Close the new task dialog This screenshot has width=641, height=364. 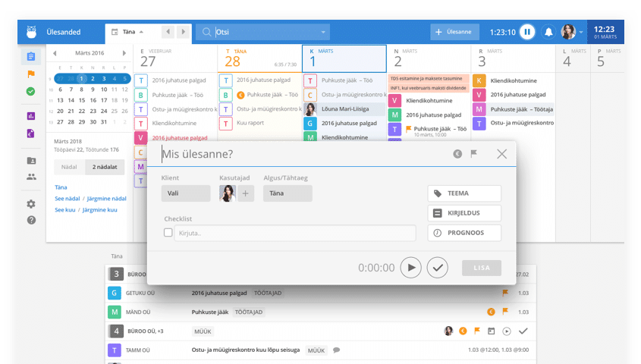point(501,154)
